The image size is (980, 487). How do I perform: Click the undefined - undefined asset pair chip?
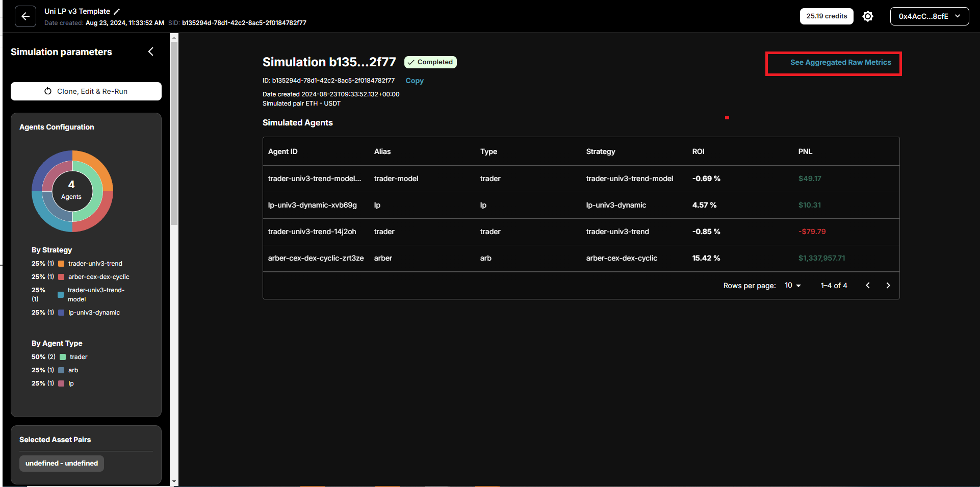[x=62, y=463]
